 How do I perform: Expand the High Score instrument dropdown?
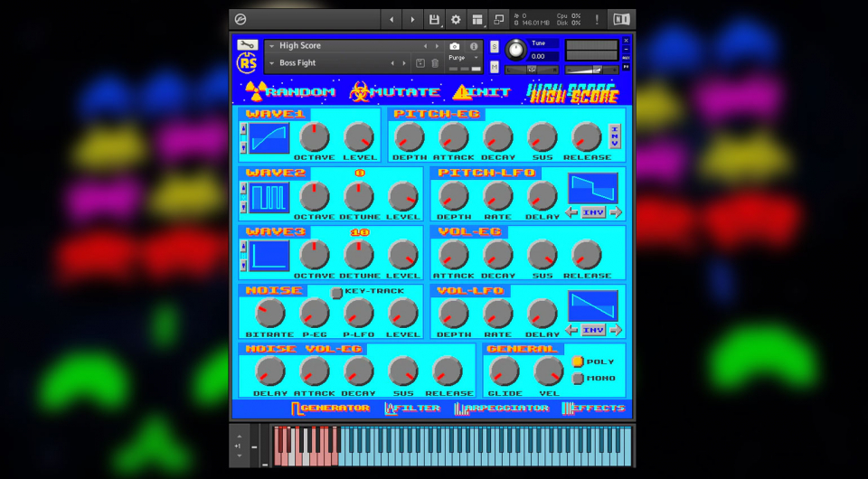click(272, 46)
